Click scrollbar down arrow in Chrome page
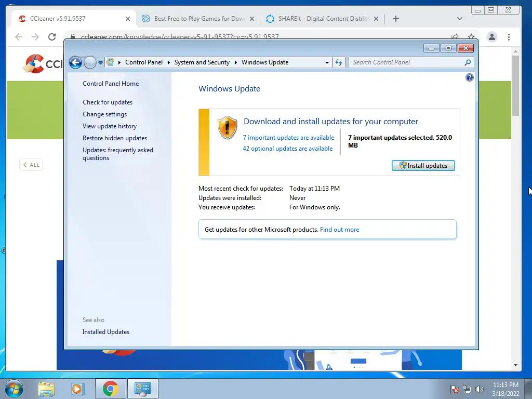This screenshot has height=399, width=532. [515, 365]
